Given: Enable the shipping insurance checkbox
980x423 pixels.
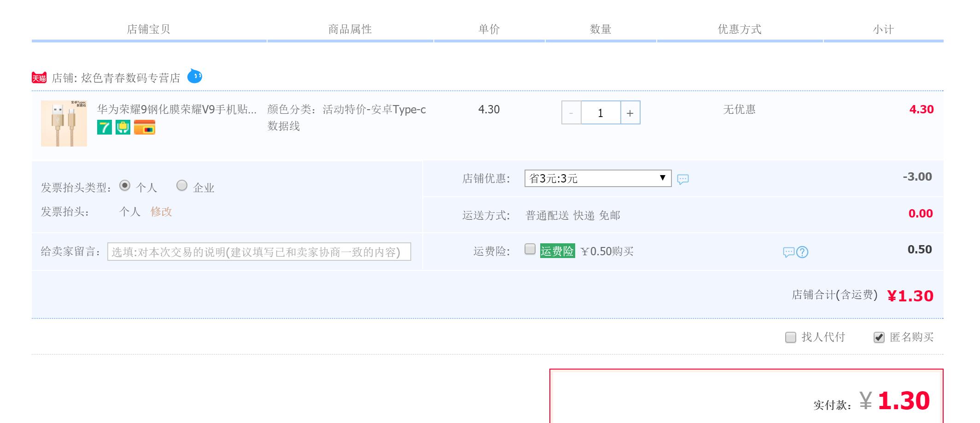Looking at the screenshot, I should pyautogui.click(x=530, y=249).
